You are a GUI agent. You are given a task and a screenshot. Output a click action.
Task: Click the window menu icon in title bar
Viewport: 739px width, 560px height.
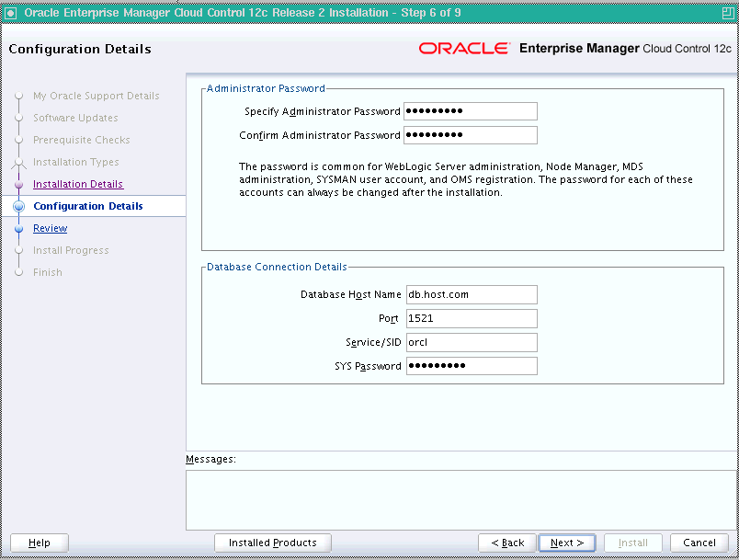[x=10, y=13]
